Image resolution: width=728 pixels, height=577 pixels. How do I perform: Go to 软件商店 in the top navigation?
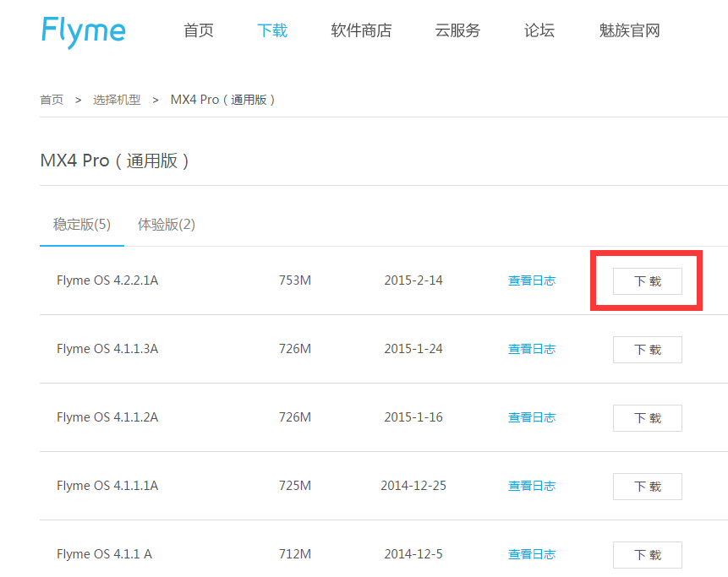[361, 31]
